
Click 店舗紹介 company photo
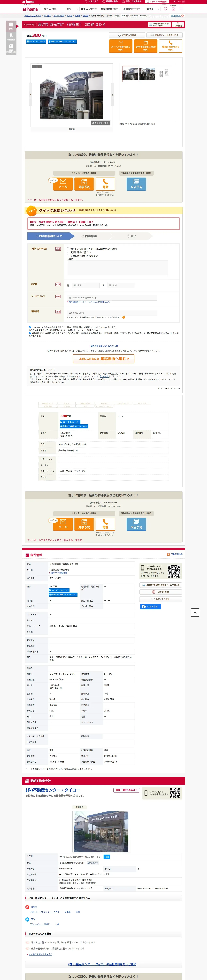(x=101, y=832)
